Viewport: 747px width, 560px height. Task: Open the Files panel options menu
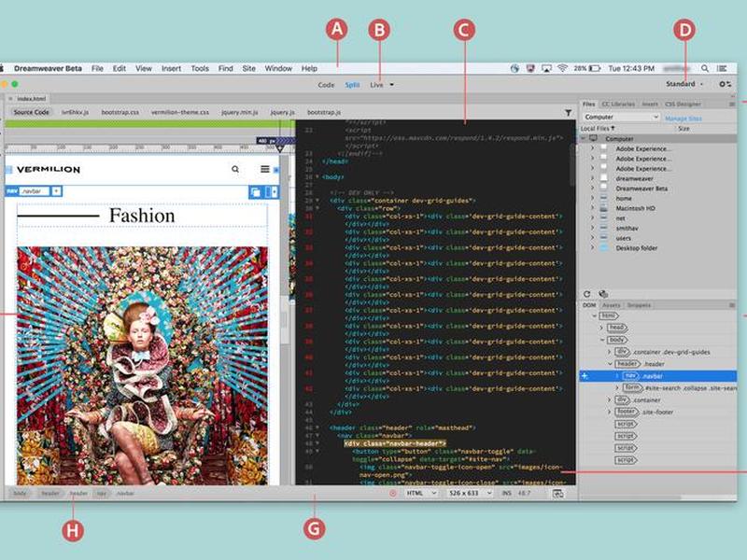pyautogui.click(x=732, y=104)
